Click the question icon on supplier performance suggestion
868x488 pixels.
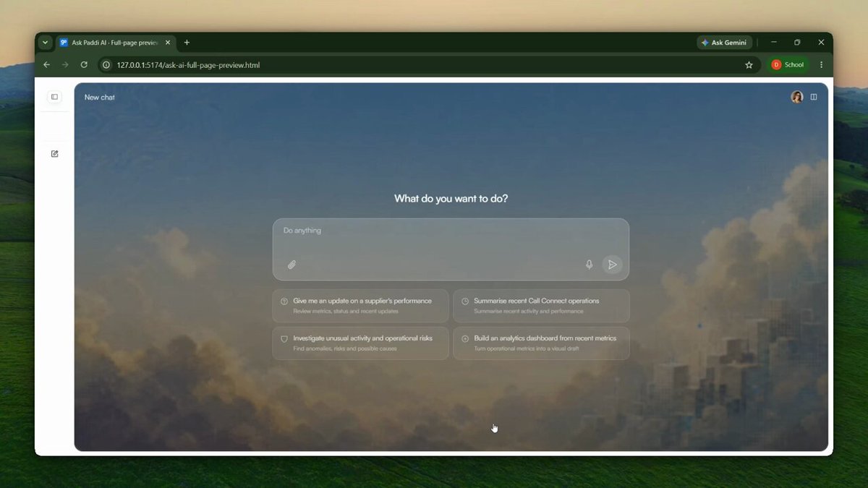coord(284,301)
